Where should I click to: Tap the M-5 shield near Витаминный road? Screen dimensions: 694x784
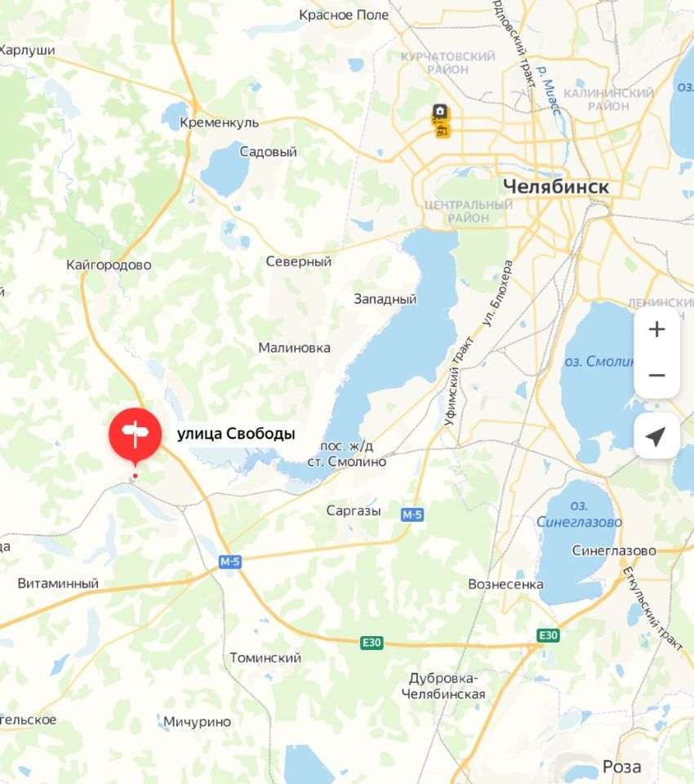click(230, 562)
